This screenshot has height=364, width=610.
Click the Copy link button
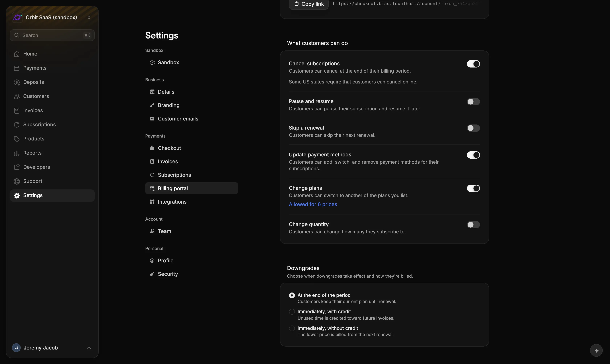pyautogui.click(x=309, y=4)
